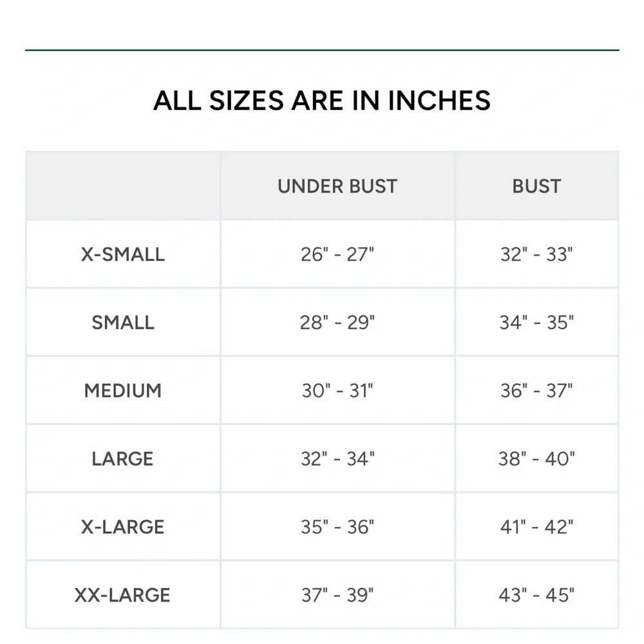Image resolution: width=644 pixels, height=644 pixels.
Task: Click LARGE bust 38" - 40" cell
Action: coord(536,459)
